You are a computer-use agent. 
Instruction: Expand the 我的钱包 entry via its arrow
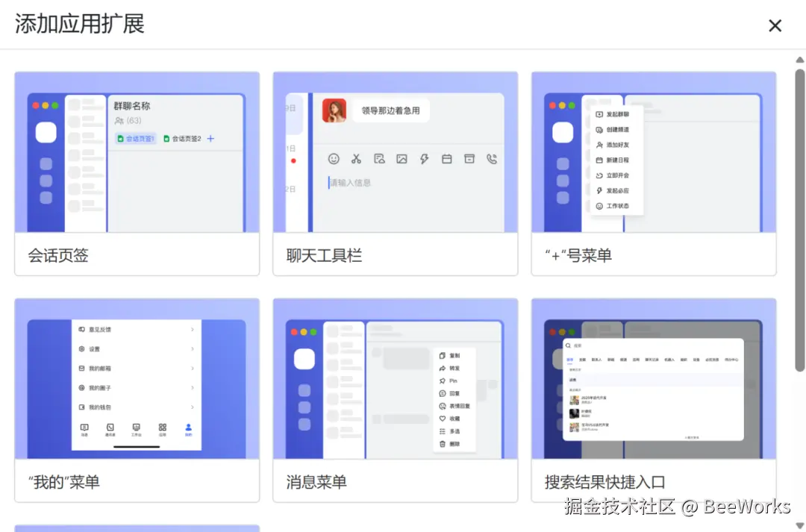click(x=193, y=407)
